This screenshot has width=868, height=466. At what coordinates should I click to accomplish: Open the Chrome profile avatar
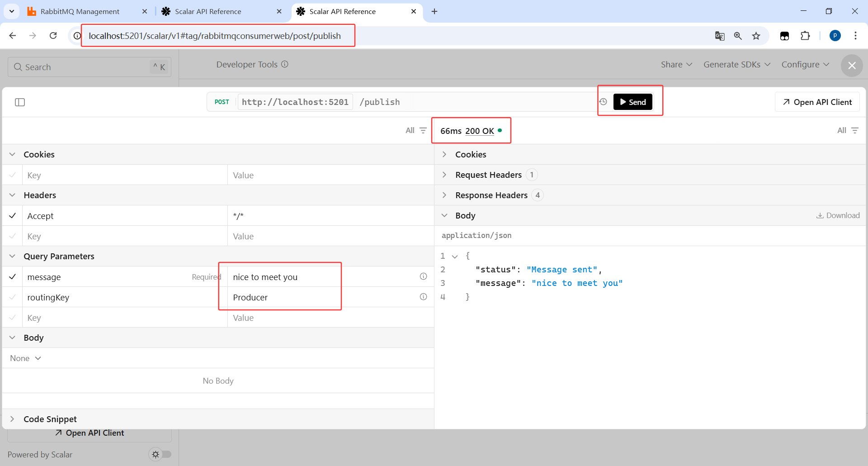pyautogui.click(x=835, y=36)
